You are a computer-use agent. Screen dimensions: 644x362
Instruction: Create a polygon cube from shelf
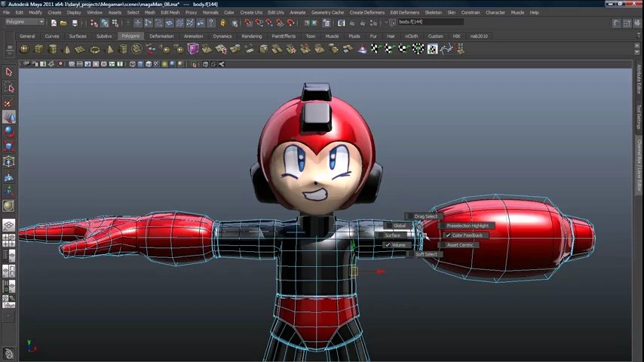click(x=38, y=49)
